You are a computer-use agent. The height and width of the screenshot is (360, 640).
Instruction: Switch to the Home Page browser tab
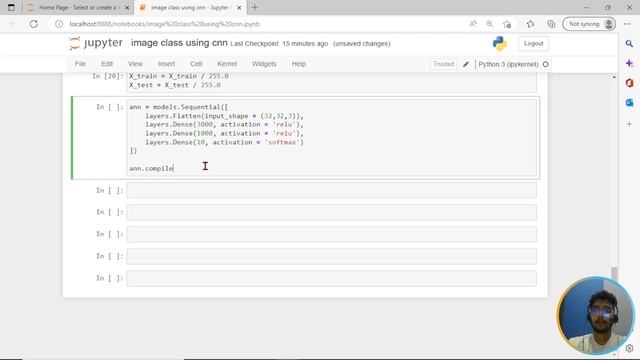[x=78, y=8]
